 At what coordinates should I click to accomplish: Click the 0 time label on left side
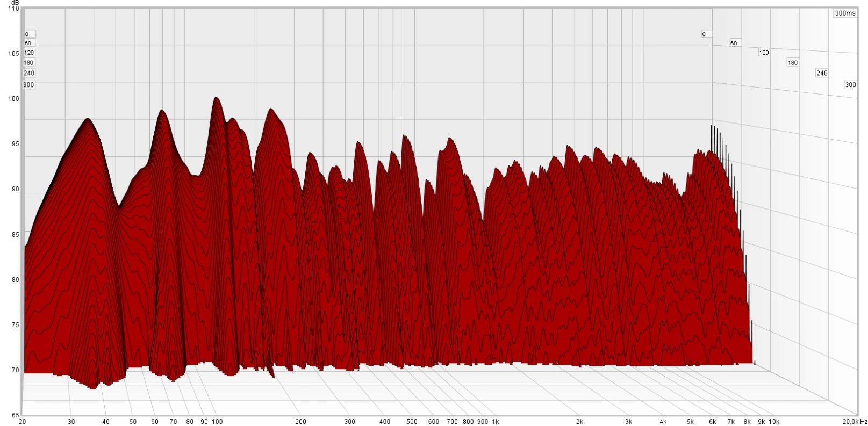click(x=27, y=34)
